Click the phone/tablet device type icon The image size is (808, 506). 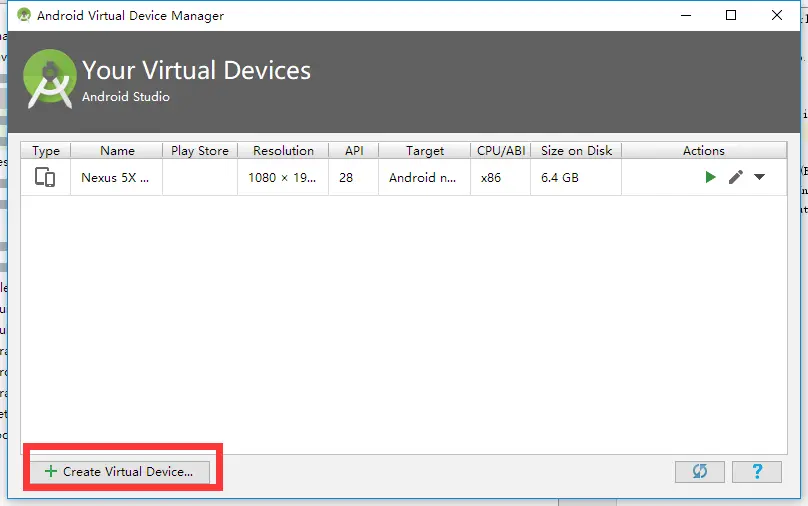pos(45,177)
